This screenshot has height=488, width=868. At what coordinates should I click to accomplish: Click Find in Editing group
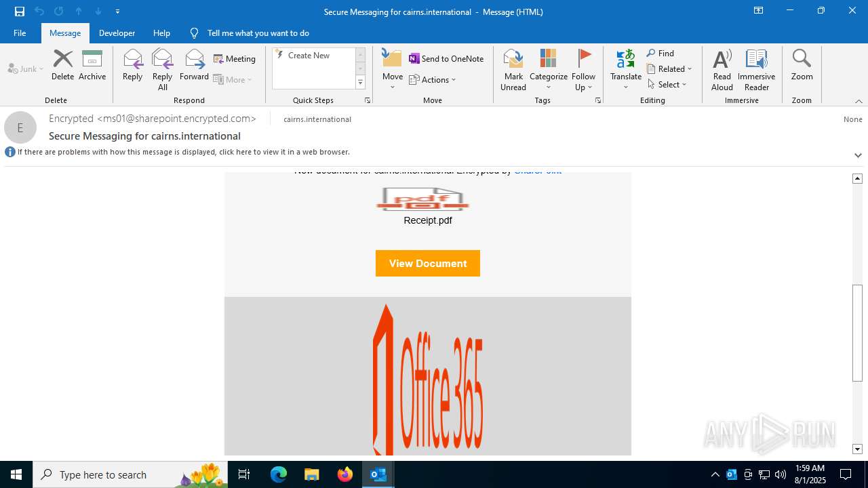click(x=660, y=54)
